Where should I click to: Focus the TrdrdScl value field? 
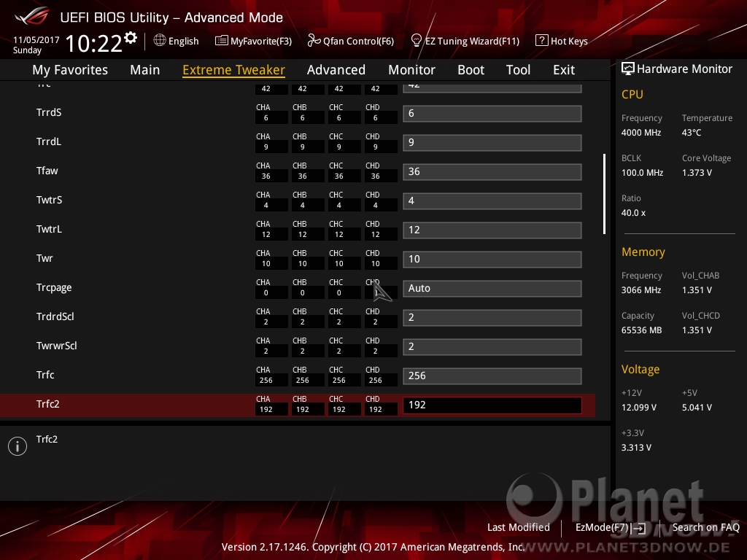point(492,317)
